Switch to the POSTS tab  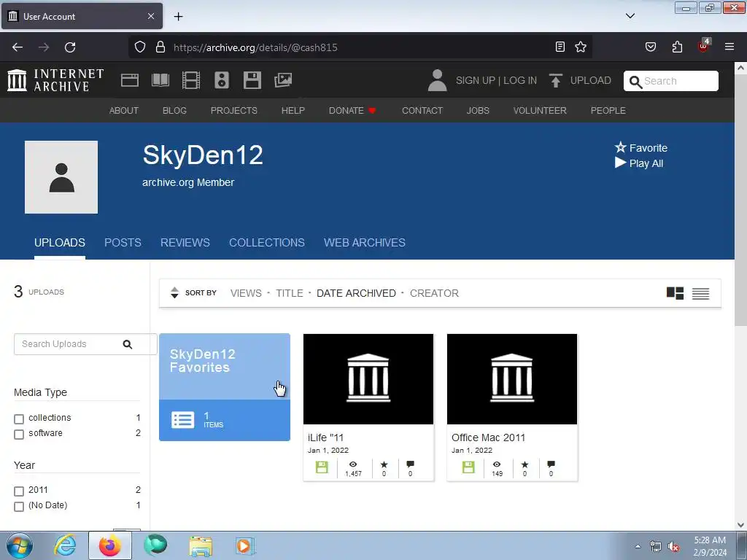[x=123, y=242]
